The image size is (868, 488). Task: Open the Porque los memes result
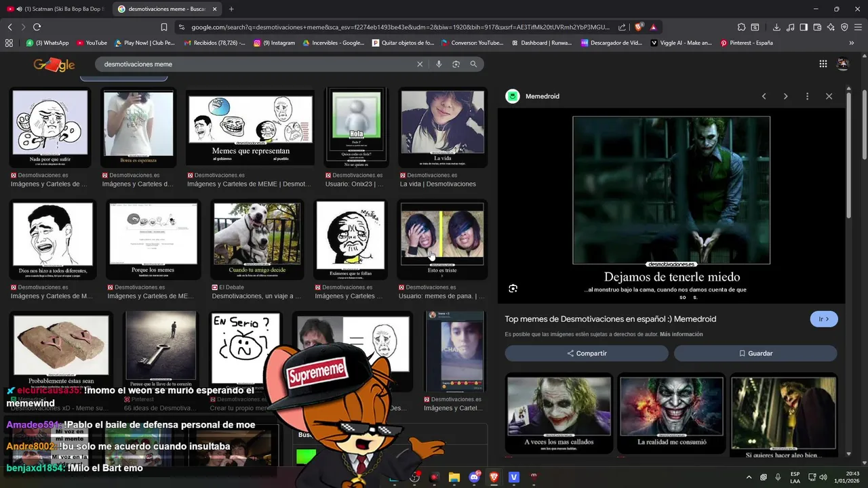click(x=153, y=239)
